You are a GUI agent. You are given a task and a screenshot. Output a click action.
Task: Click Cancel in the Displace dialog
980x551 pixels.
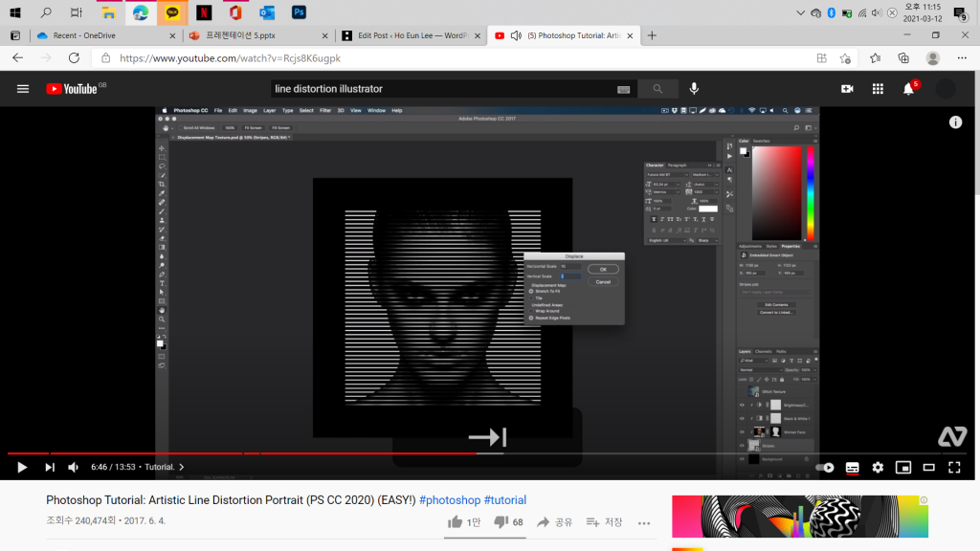[x=603, y=282]
